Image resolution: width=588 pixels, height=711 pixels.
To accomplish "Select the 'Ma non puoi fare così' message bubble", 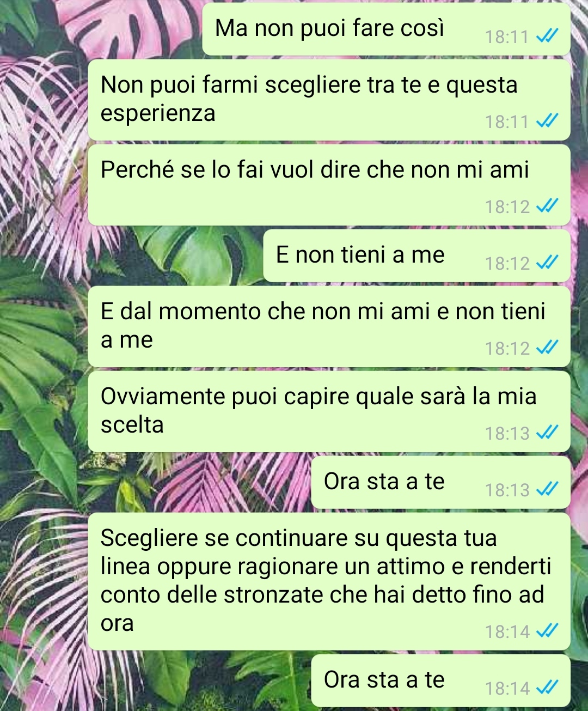I will coord(386,29).
